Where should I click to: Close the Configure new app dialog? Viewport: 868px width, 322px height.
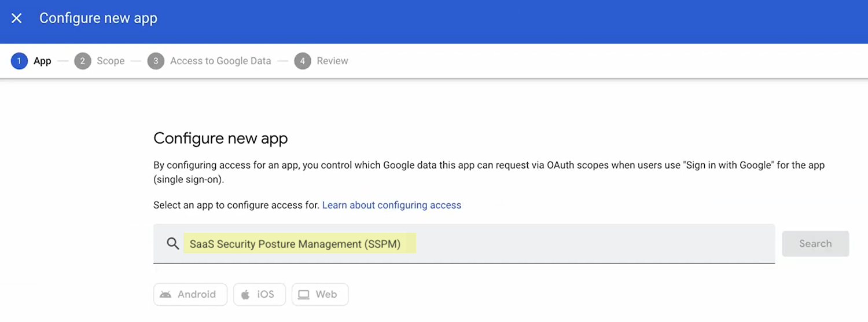17,19
